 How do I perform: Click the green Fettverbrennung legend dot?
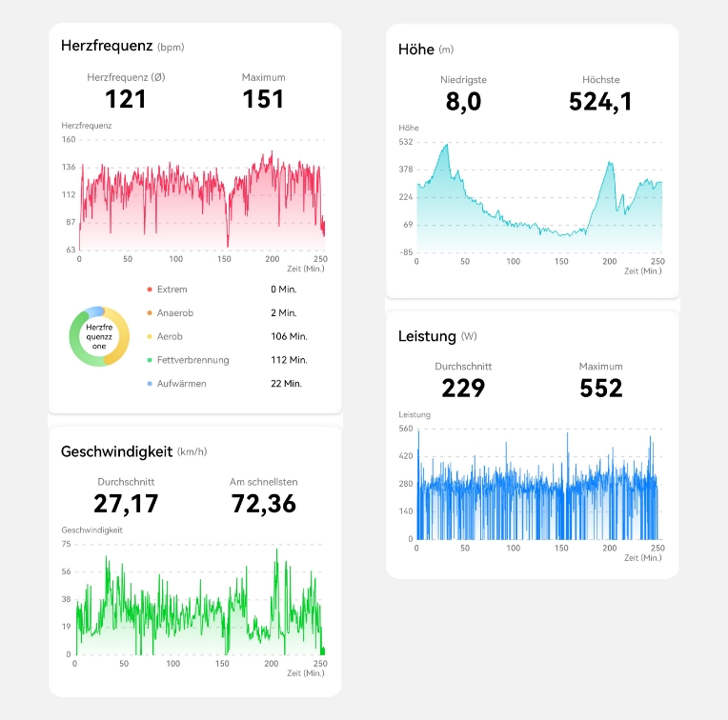point(150,360)
